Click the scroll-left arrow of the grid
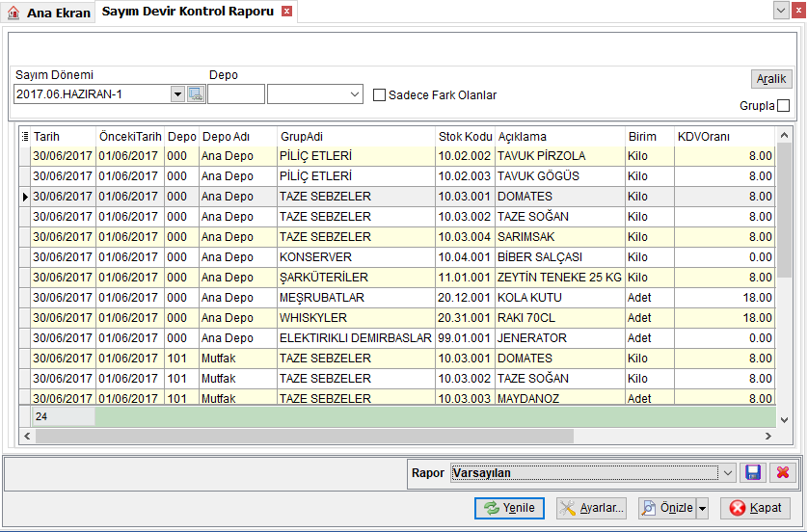 (27, 437)
